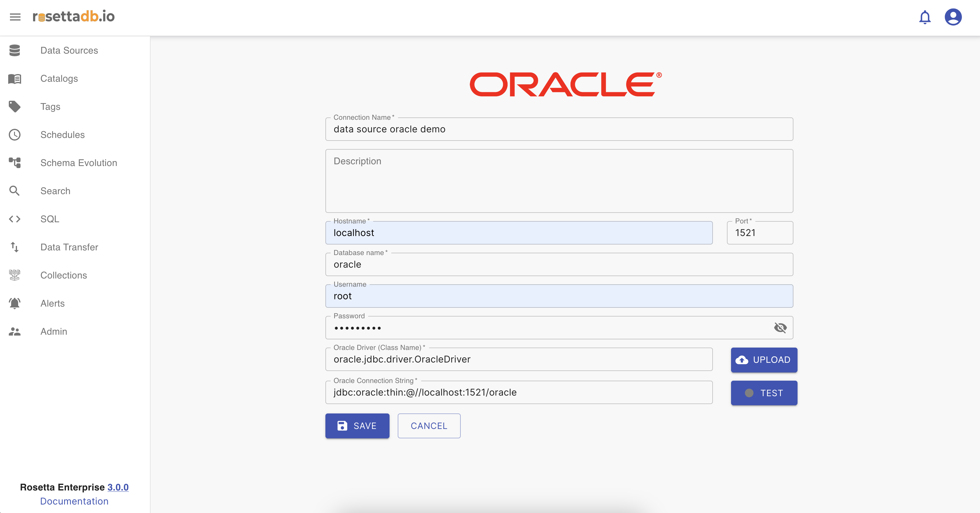Toggle password visibility eye icon

[780, 327]
